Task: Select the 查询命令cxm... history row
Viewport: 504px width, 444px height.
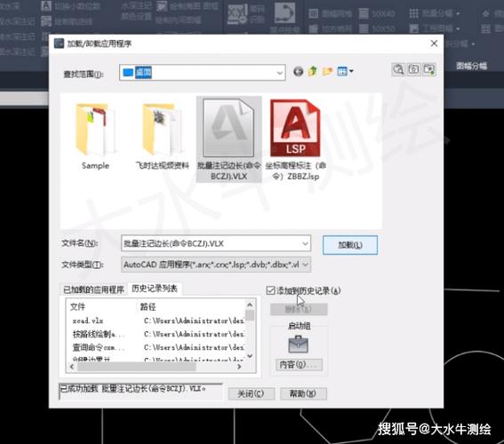Action: [x=157, y=347]
